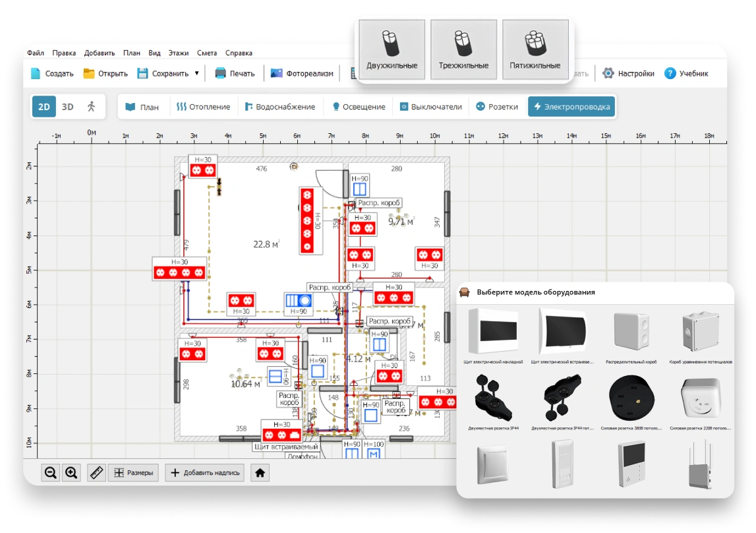The height and width of the screenshot is (533, 756).
Task: Pick the Щит электрический накладной model
Action: (493, 336)
